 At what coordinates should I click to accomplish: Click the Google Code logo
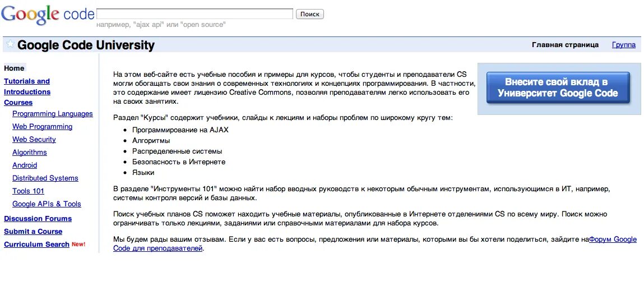click(x=48, y=15)
